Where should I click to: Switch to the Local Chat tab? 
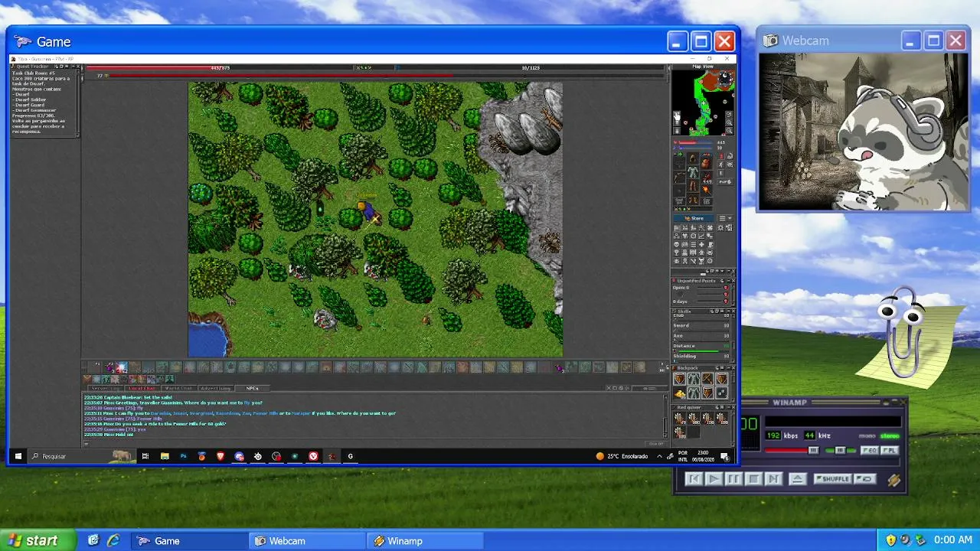pyautogui.click(x=142, y=388)
